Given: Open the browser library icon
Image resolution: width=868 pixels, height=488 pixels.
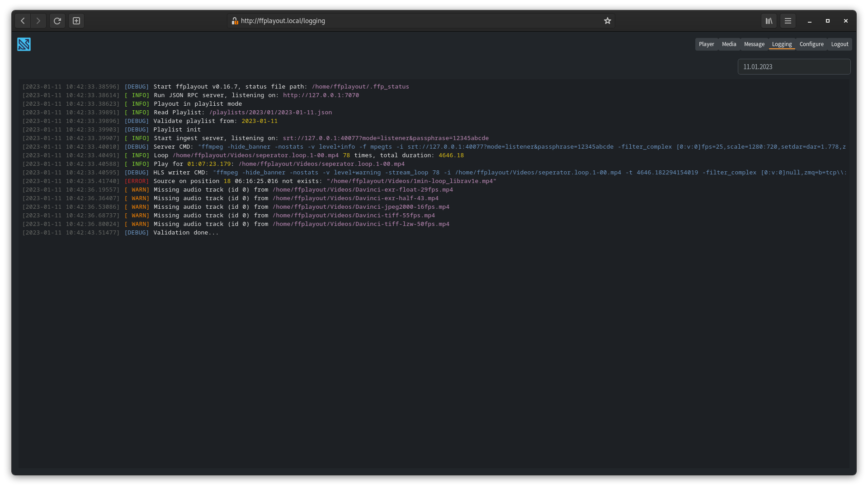Looking at the screenshot, I should point(769,21).
